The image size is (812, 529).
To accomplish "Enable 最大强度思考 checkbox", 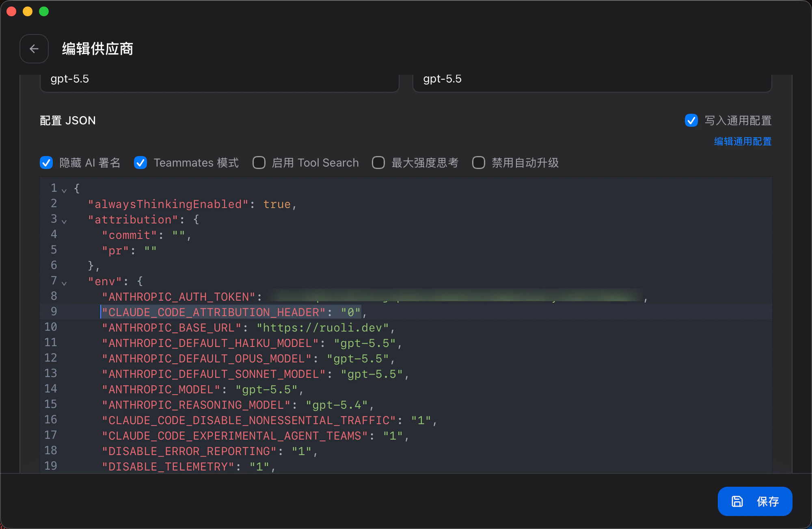I will [x=378, y=163].
